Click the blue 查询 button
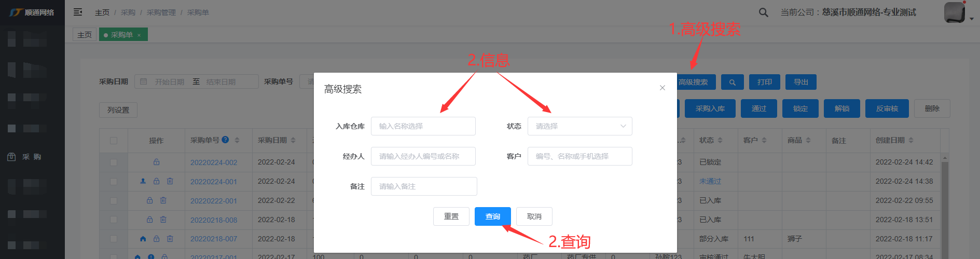980x259 pixels. click(492, 216)
